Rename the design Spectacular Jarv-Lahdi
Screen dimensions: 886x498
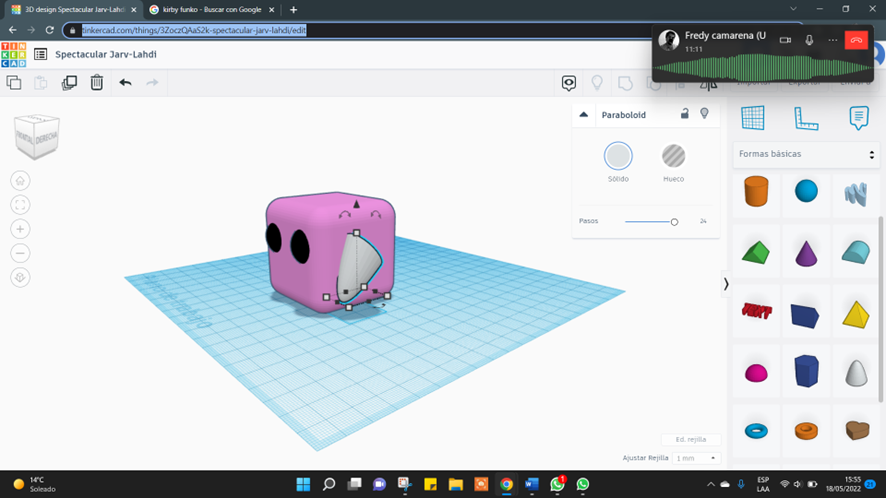pos(106,54)
